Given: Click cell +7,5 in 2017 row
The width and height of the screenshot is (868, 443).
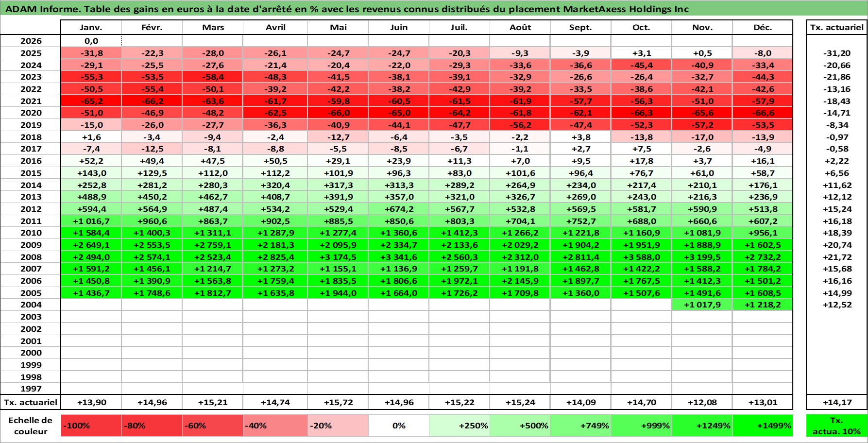Looking at the screenshot, I should point(641,149).
